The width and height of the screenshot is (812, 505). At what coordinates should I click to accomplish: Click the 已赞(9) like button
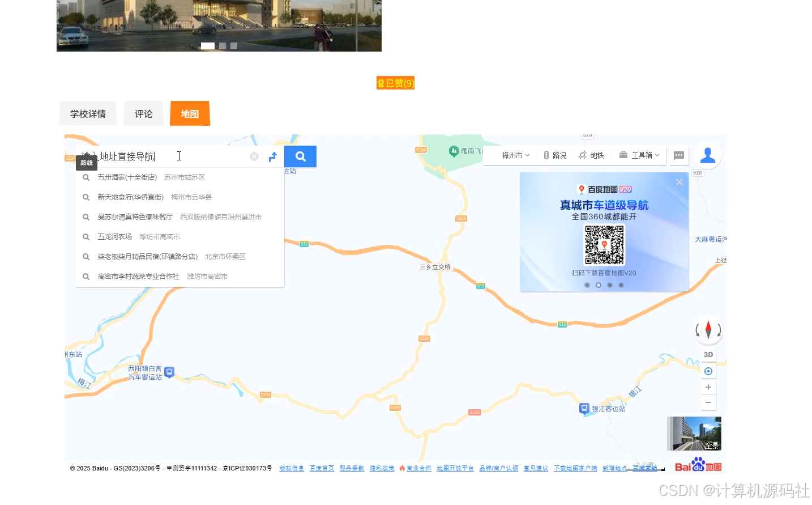pos(395,83)
